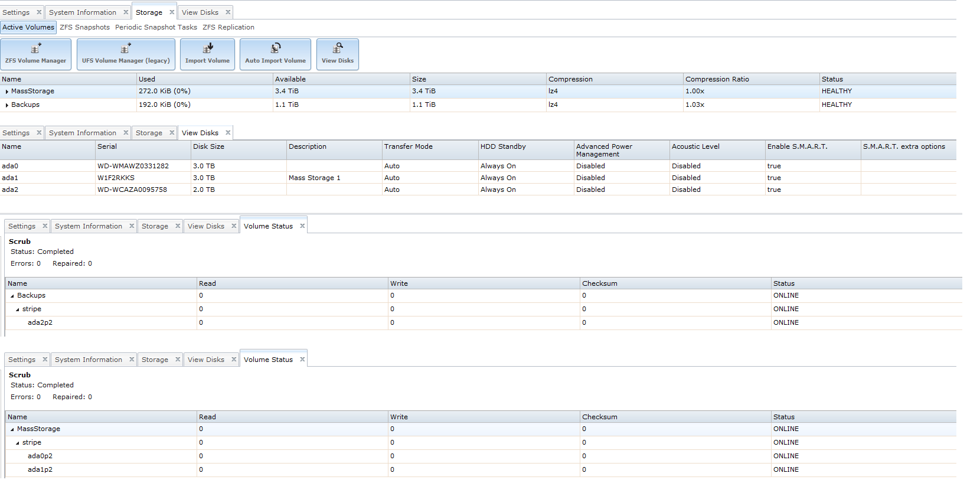Collapse the stripe node under MassStorage
The width and height of the screenshot is (980, 496).
coord(18,443)
